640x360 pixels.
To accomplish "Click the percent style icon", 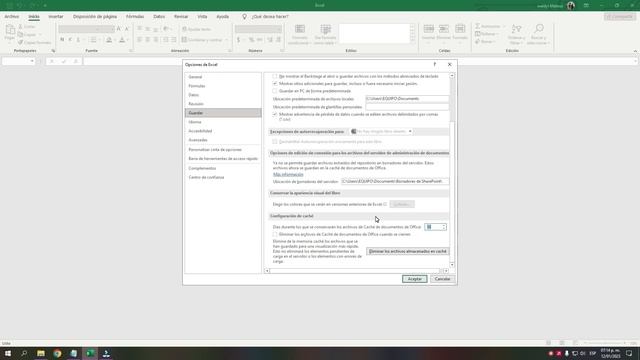I will [251, 40].
